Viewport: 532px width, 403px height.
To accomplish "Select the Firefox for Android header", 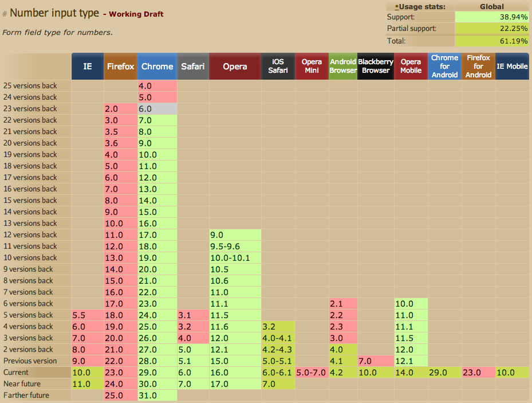I will (478, 66).
